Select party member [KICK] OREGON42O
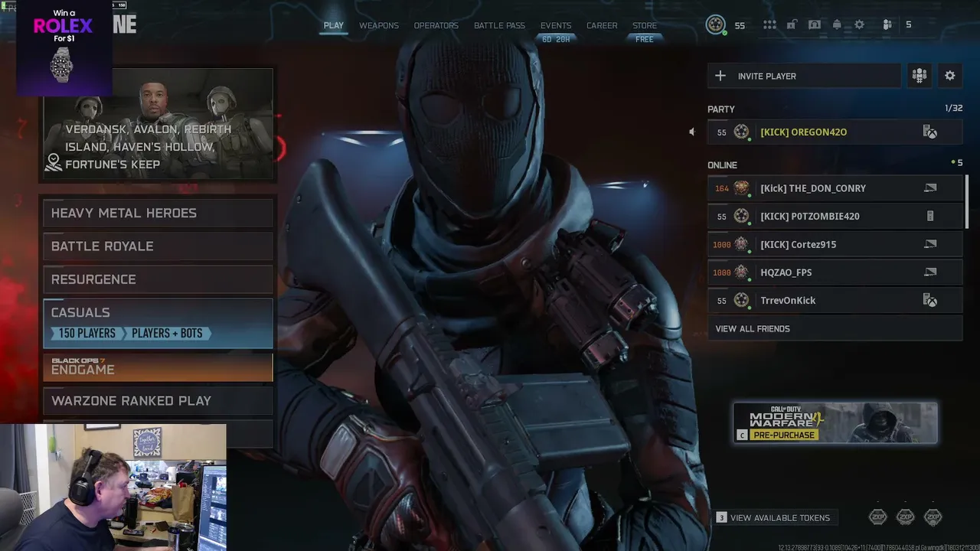This screenshot has height=551, width=980. point(835,132)
